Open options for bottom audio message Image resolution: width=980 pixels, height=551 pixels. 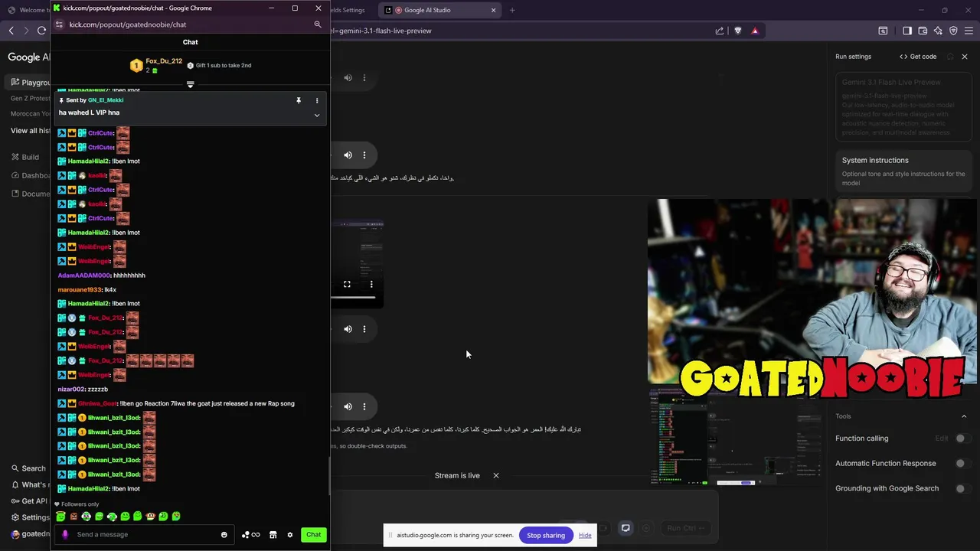pyautogui.click(x=364, y=406)
